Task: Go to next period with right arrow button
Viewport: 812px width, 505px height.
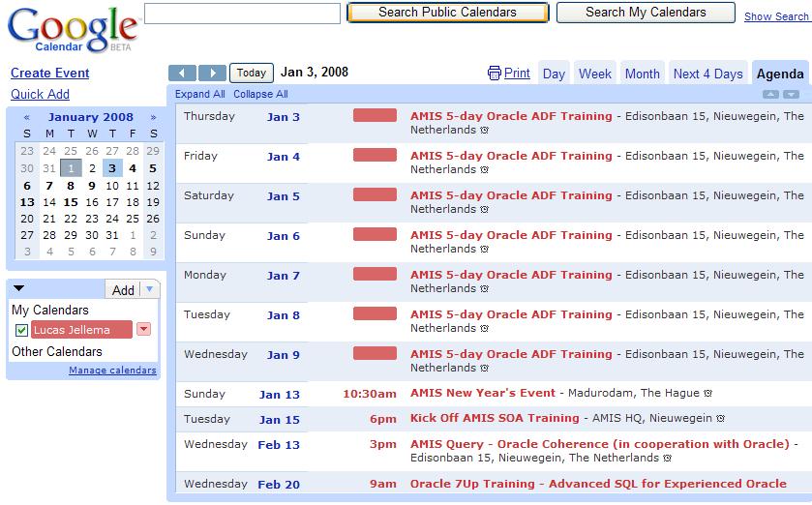Action: (x=212, y=74)
